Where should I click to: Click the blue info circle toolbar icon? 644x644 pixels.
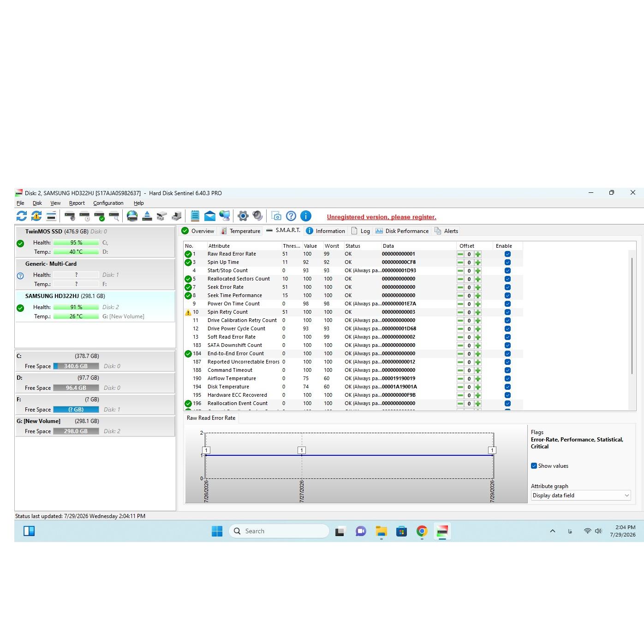tap(306, 216)
